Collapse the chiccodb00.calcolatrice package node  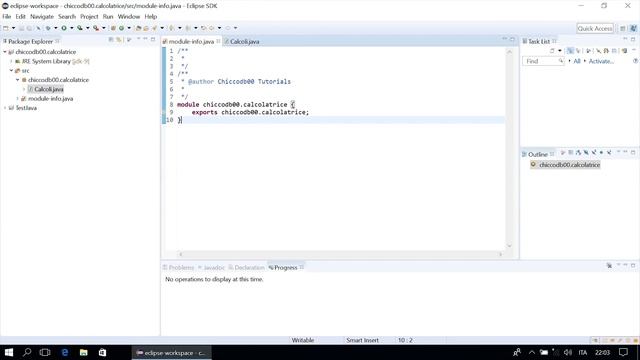(18, 80)
